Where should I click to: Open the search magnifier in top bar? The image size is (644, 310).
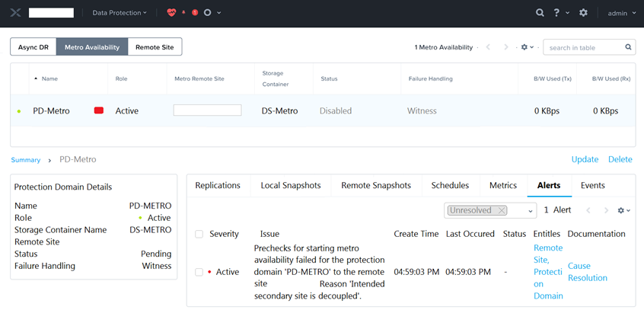click(540, 13)
